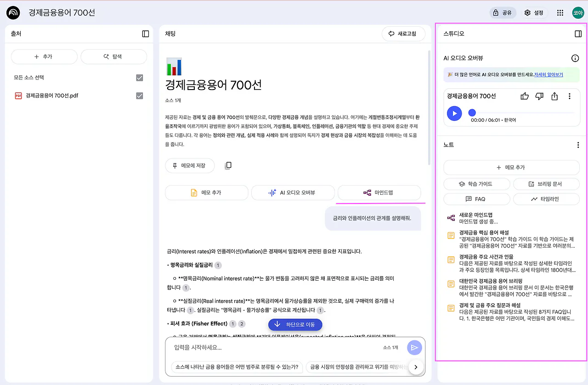Click the copy icon next to 메모에 저장
Screen dimensions: 588x385
[228, 165]
